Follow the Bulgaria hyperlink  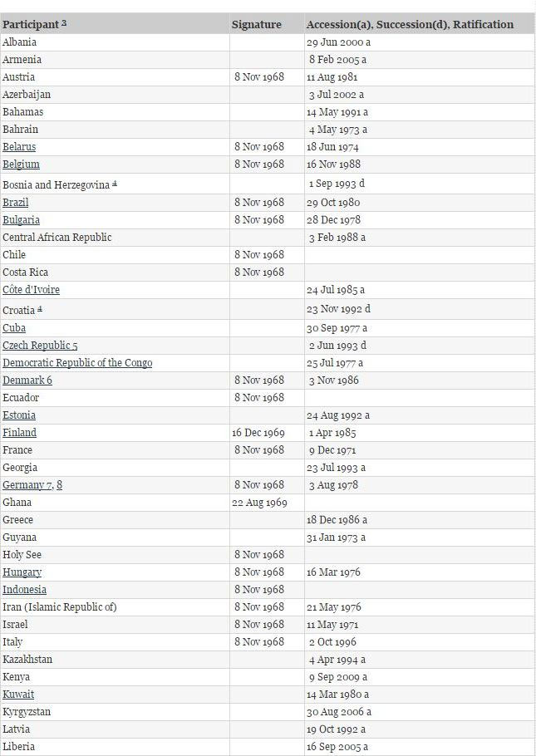[21, 220]
